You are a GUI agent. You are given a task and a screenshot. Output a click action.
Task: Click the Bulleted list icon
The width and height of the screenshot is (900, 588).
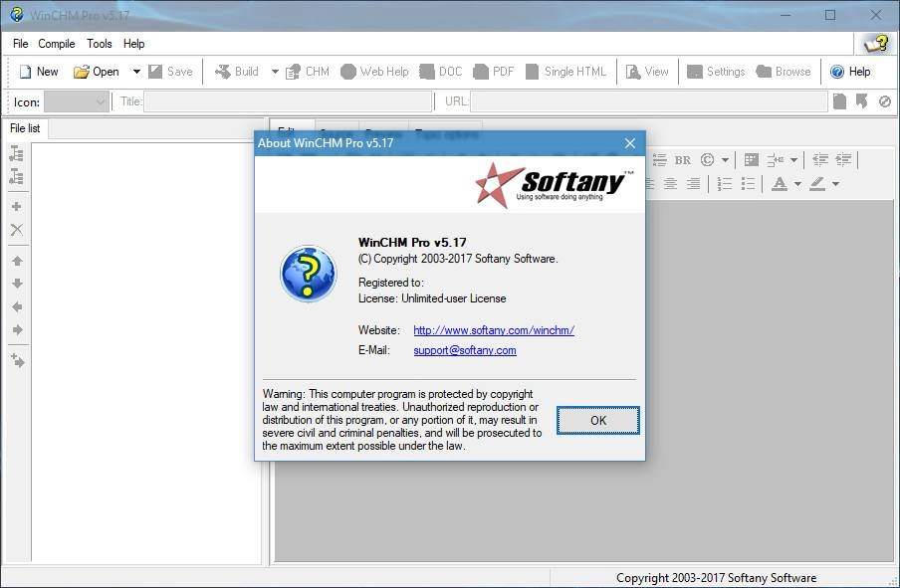(x=748, y=184)
